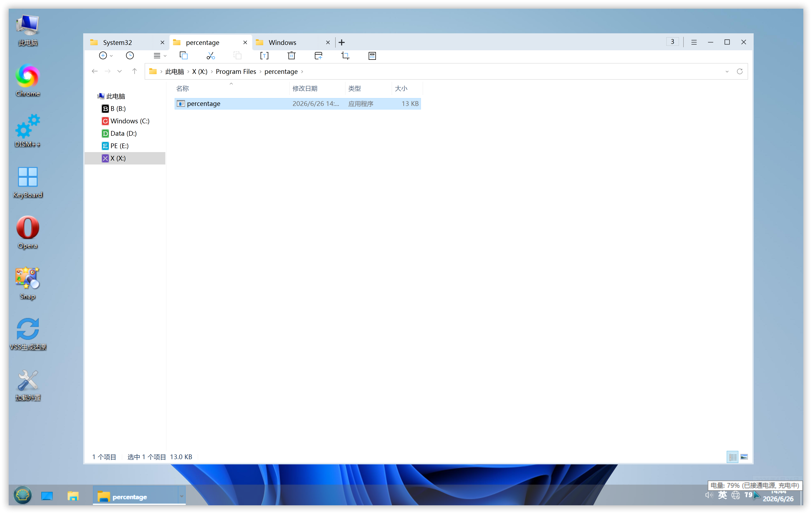Refresh the current folder view
812x514 pixels.
(x=740, y=71)
